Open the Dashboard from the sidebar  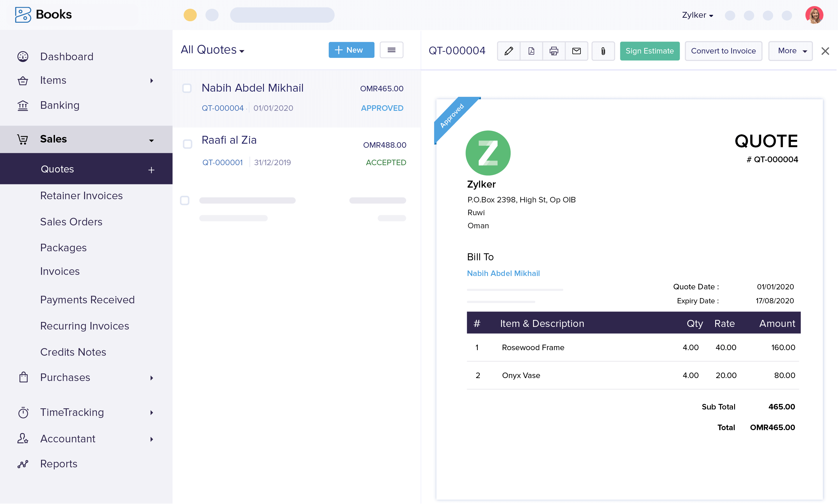(67, 56)
